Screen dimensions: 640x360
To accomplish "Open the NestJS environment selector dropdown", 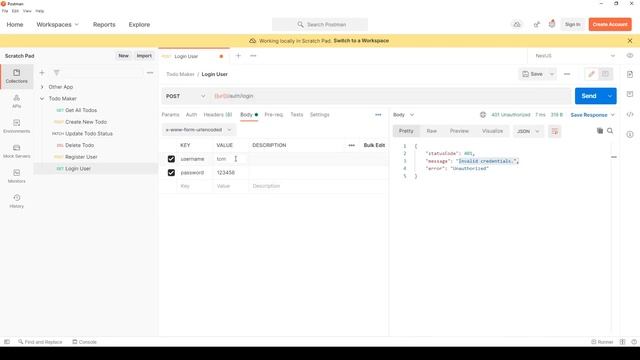I will [x=575, y=56].
